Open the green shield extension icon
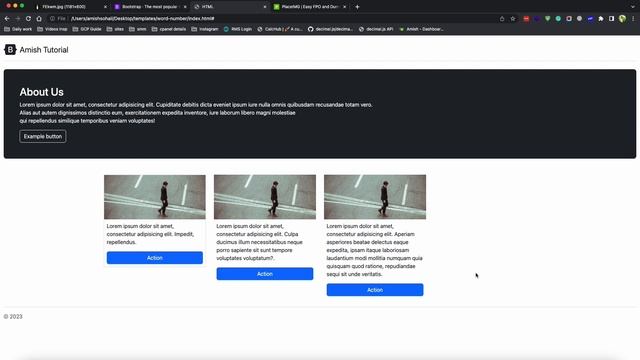 tap(547, 18)
